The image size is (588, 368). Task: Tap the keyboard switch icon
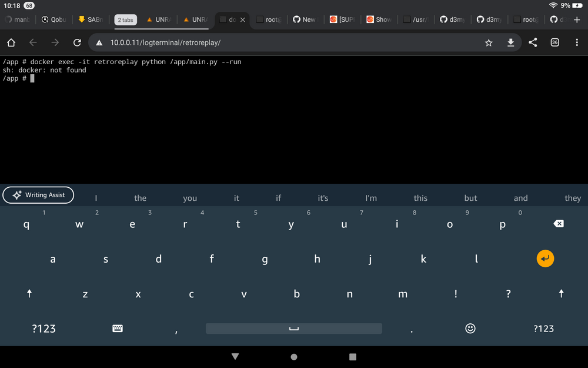[118, 329]
